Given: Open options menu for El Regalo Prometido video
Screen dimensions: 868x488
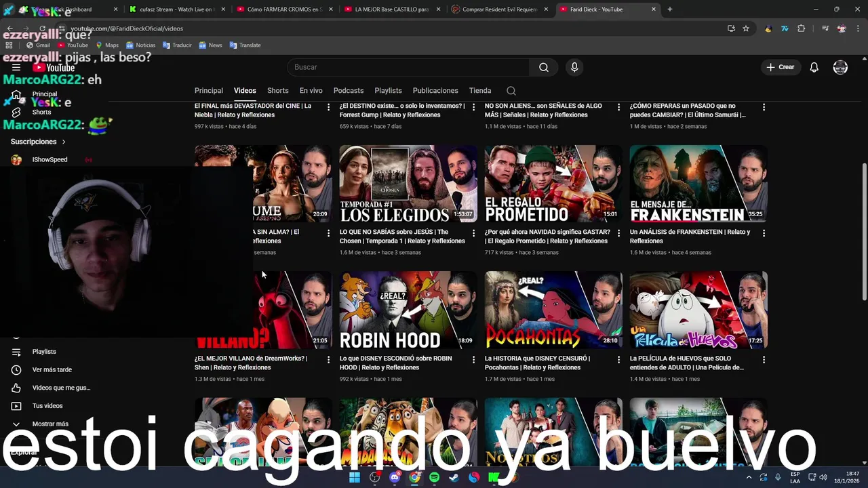Looking at the screenshot, I should click(618, 233).
